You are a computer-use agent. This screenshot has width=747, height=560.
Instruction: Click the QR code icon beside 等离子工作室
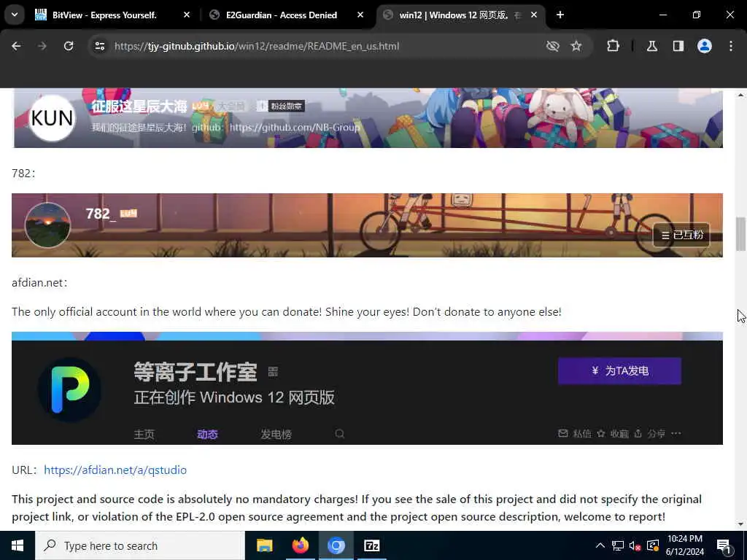pyautogui.click(x=273, y=371)
